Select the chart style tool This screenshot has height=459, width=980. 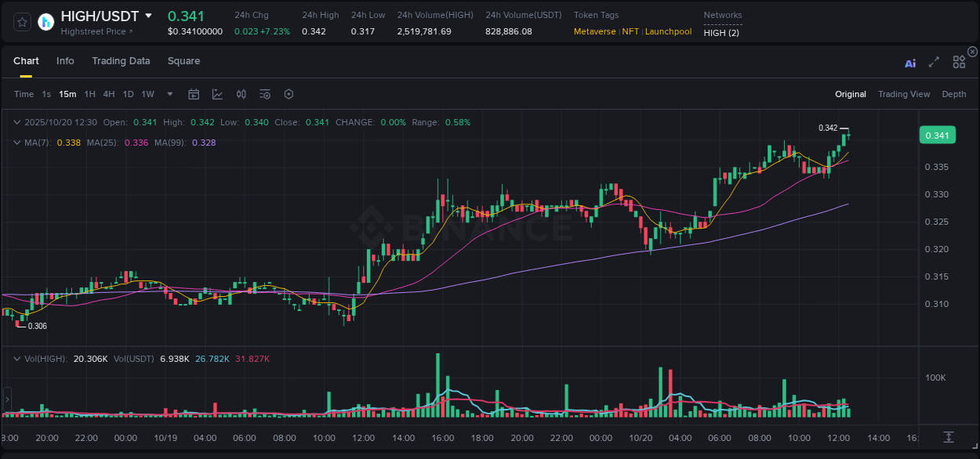(x=217, y=94)
